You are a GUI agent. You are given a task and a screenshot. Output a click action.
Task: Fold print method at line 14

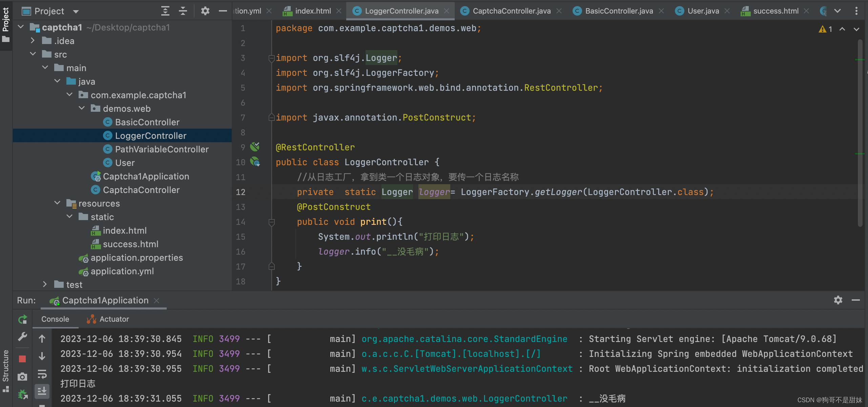271,222
